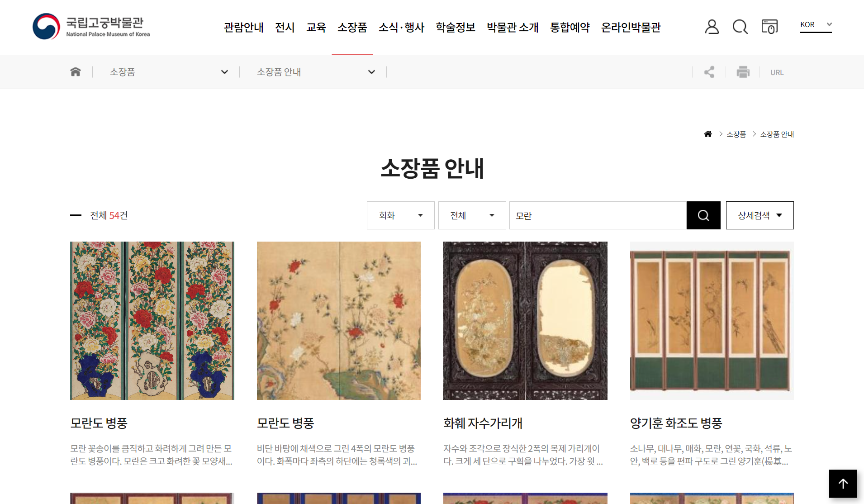Click the National Palace Museum logo
The height and width of the screenshot is (504, 864).
(91, 27)
